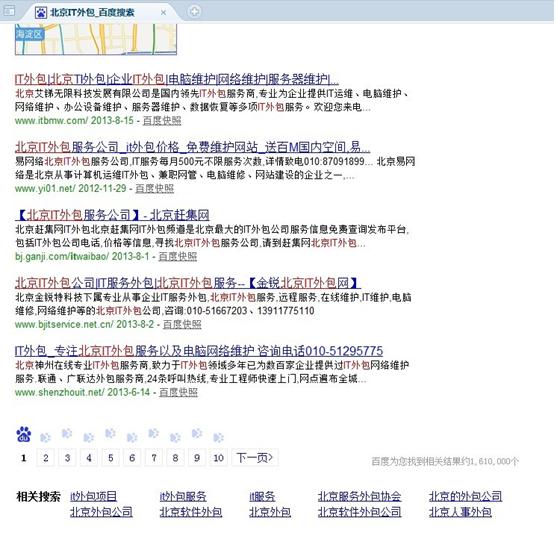The width and height of the screenshot is (556, 537).
Task: Click the www.shenzhouit.net/ URL text
Action: (60, 392)
